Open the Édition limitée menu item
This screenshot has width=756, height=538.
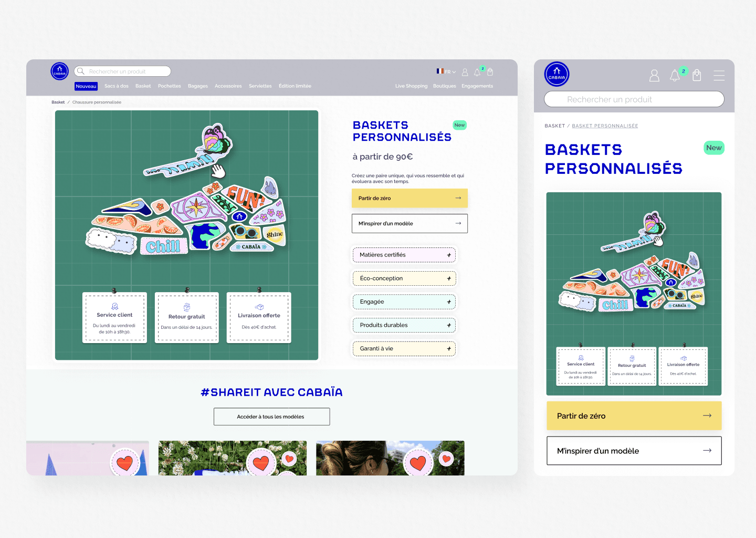[295, 86]
